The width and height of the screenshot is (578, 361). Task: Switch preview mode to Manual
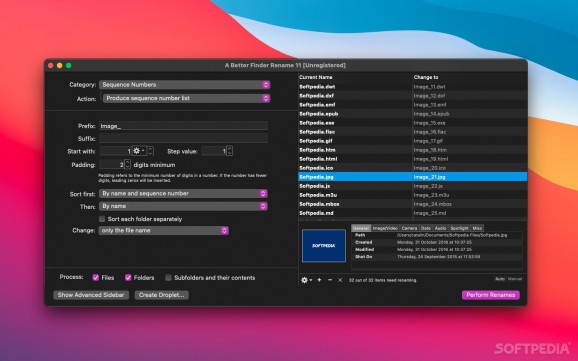click(x=515, y=279)
